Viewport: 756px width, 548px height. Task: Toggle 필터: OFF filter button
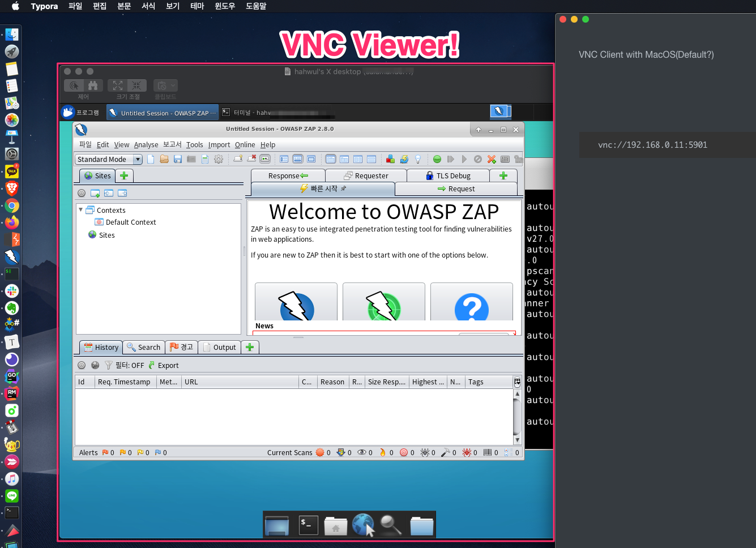click(125, 365)
